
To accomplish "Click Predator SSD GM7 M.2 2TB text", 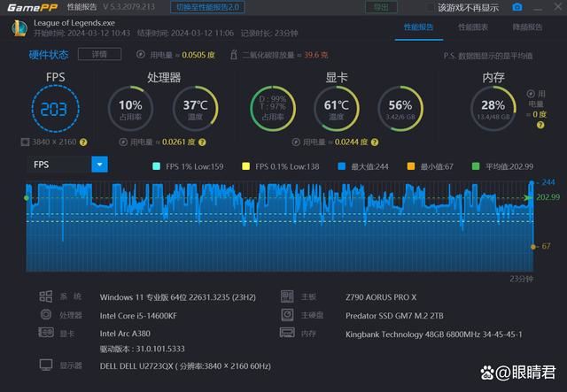I will (x=394, y=316).
